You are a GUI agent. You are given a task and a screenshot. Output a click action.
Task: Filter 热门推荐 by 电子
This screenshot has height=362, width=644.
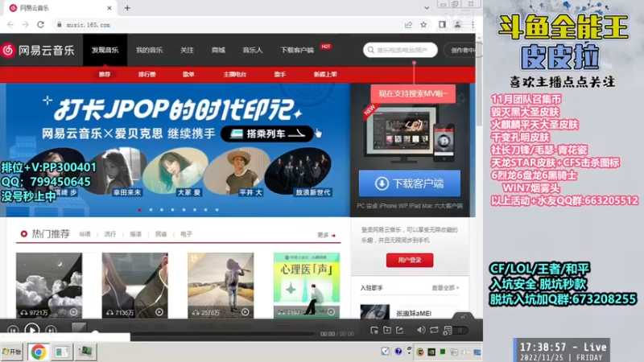click(186, 234)
